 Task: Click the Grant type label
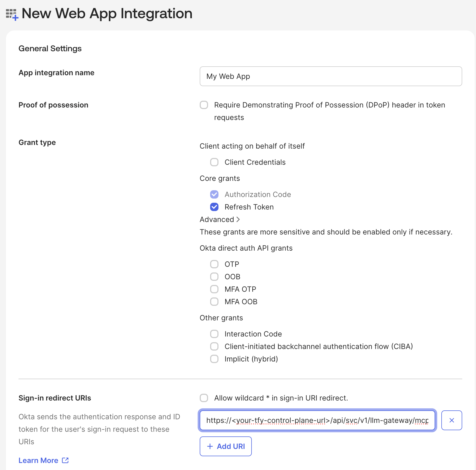point(37,142)
